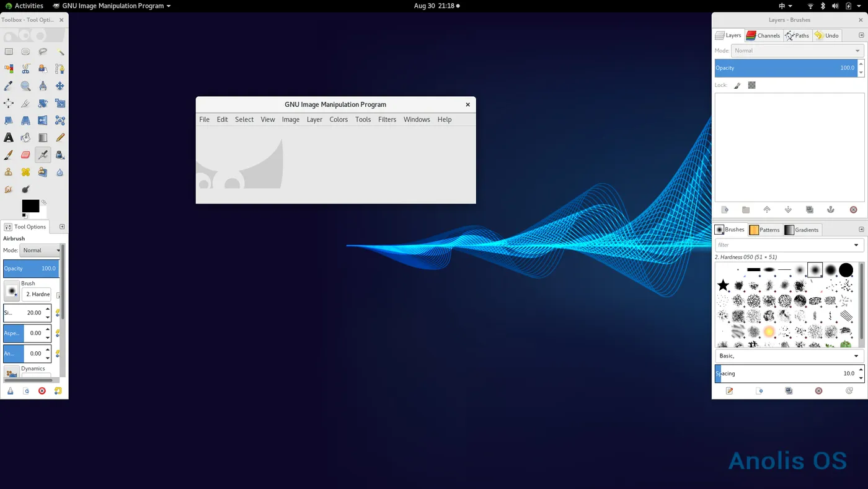Image resolution: width=868 pixels, height=489 pixels.
Task: Select the Text tool
Action: (x=9, y=138)
